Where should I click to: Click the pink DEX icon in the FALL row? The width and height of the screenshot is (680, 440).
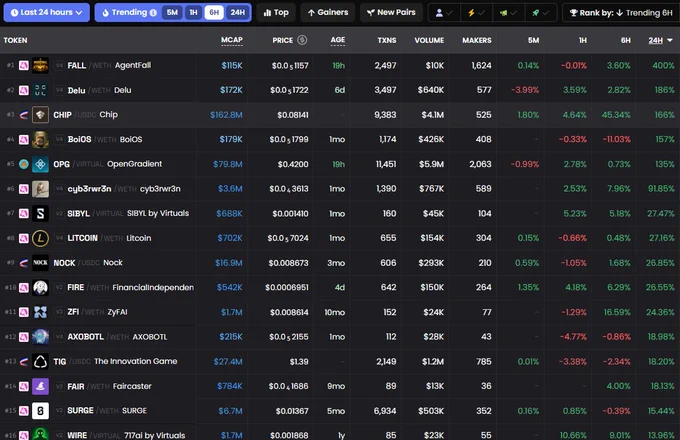pyautogui.click(x=24, y=65)
